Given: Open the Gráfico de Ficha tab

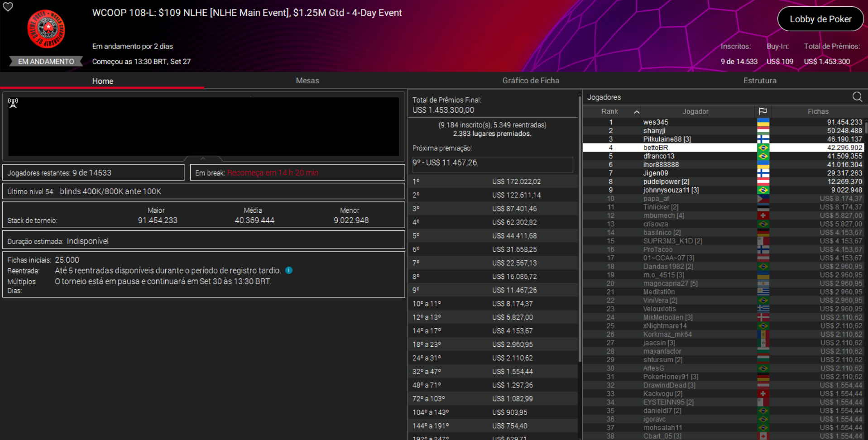Looking at the screenshot, I should pos(531,81).
